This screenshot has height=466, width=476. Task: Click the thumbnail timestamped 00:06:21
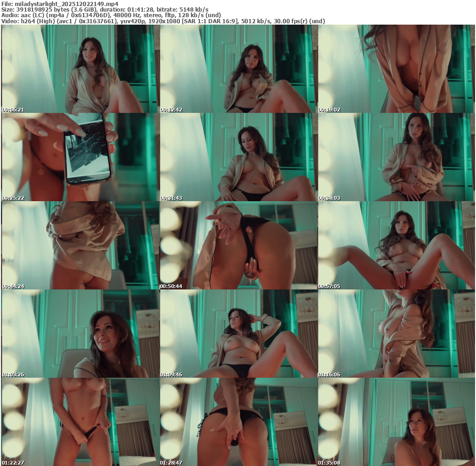[80, 69]
